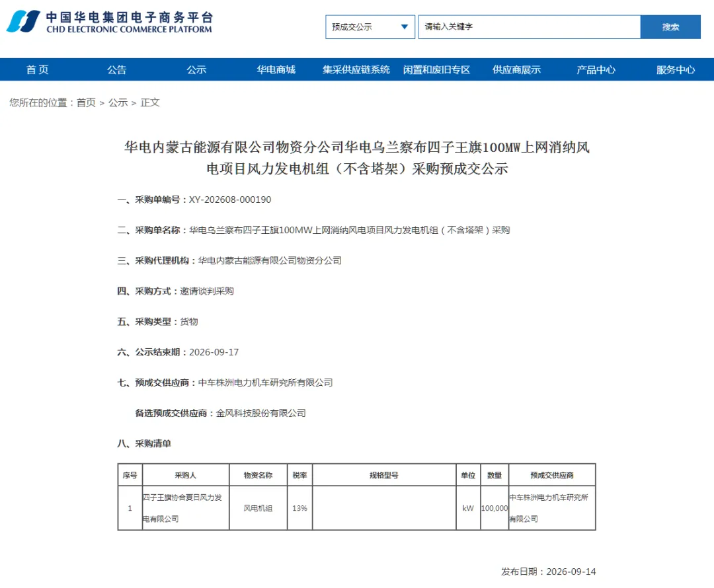Open 闲置和废旧专区 navigation item
The image size is (714, 588).
pyautogui.click(x=436, y=69)
